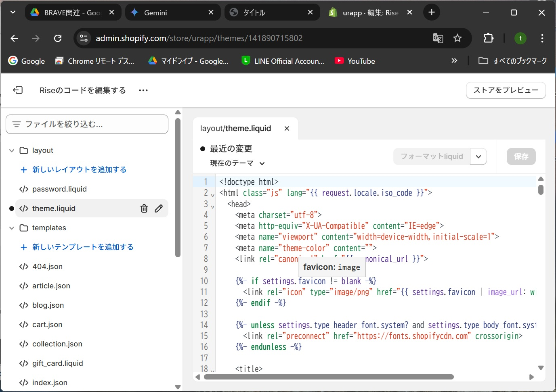Open the extensions puzzle icon
556x392 pixels.
pos(489,38)
